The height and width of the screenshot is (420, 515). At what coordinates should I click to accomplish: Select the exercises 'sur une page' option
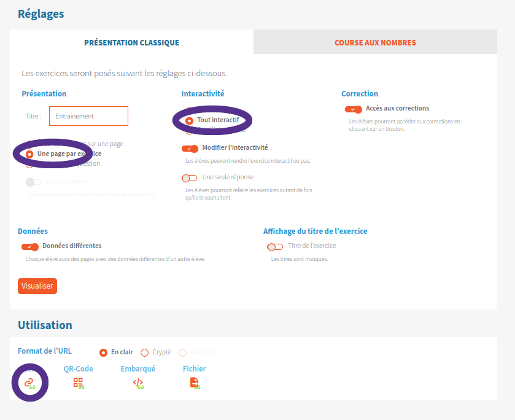pos(29,143)
